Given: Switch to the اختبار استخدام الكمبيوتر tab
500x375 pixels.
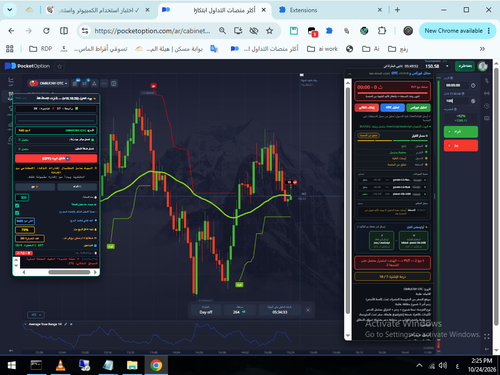Looking at the screenshot, I should (x=98, y=10).
